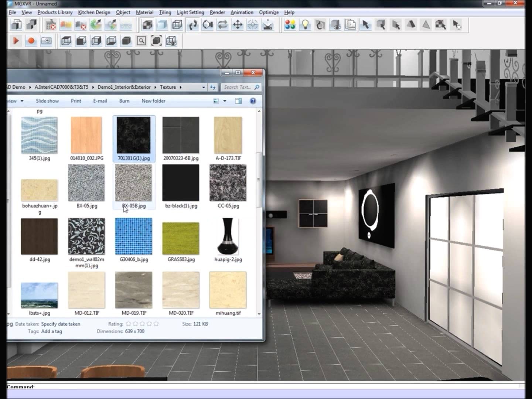The image size is (532, 399).
Task: Click the checkered material cube icon
Action: click(147, 25)
